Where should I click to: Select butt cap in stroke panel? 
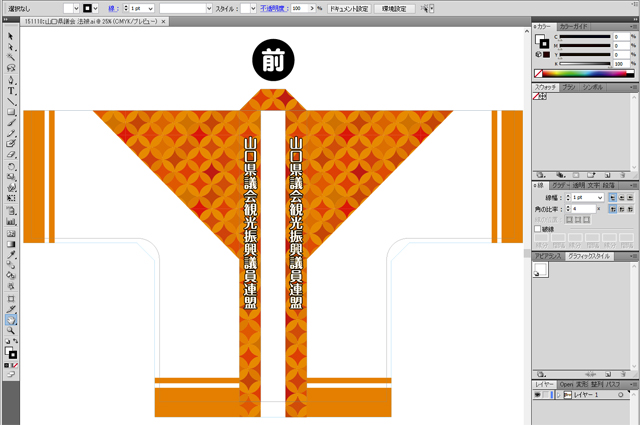coord(612,197)
